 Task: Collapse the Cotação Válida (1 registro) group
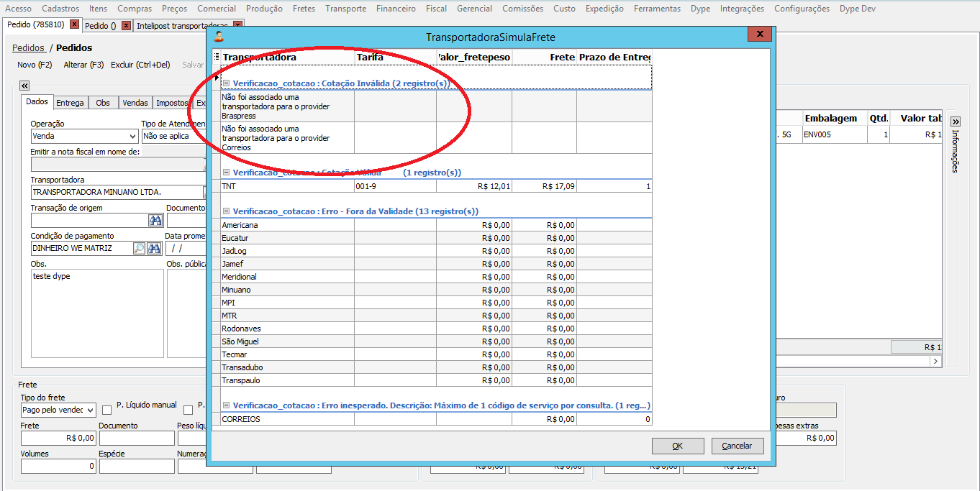[226, 173]
